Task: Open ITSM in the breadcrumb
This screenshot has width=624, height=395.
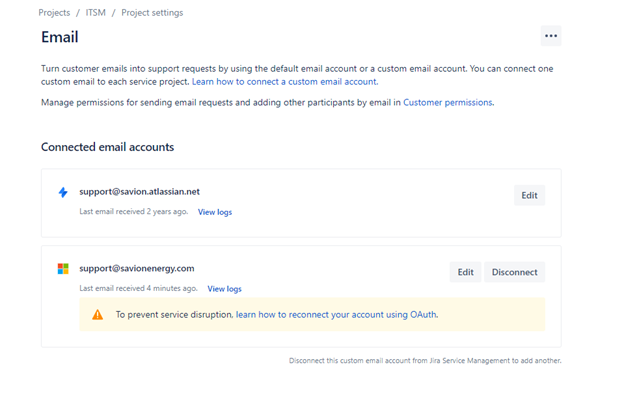Action: coord(96,13)
